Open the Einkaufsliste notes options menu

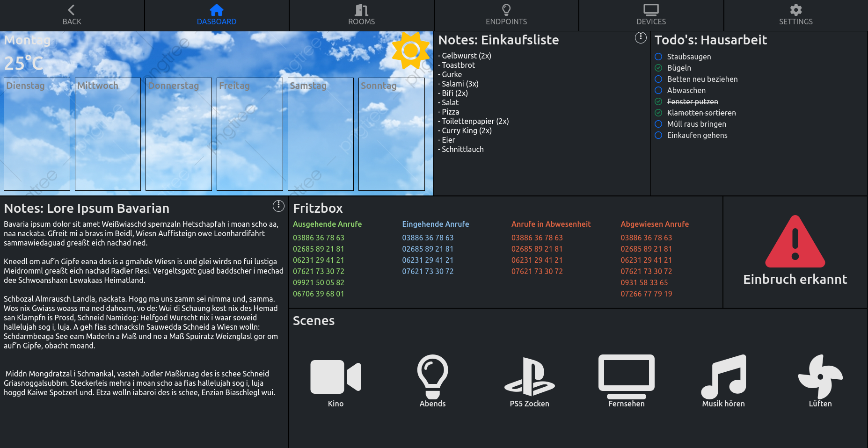click(x=641, y=38)
